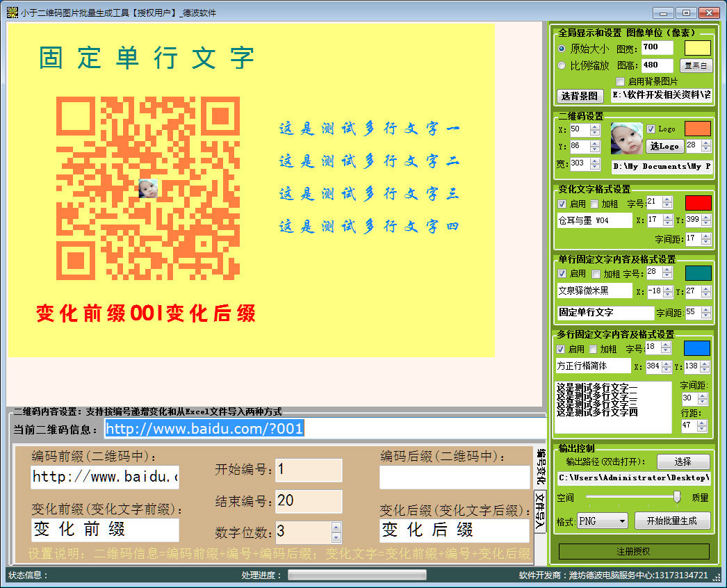The height and width of the screenshot is (588, 727).
Task: Toggle the Logo checkbox
Action: point(651,129)
